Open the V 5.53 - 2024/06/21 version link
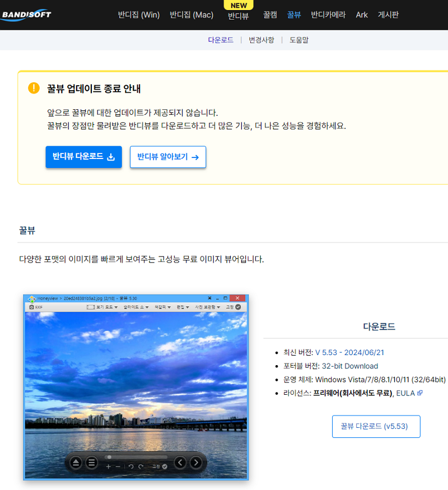This screenshot has width=448, height=490. tap(349, 352)
